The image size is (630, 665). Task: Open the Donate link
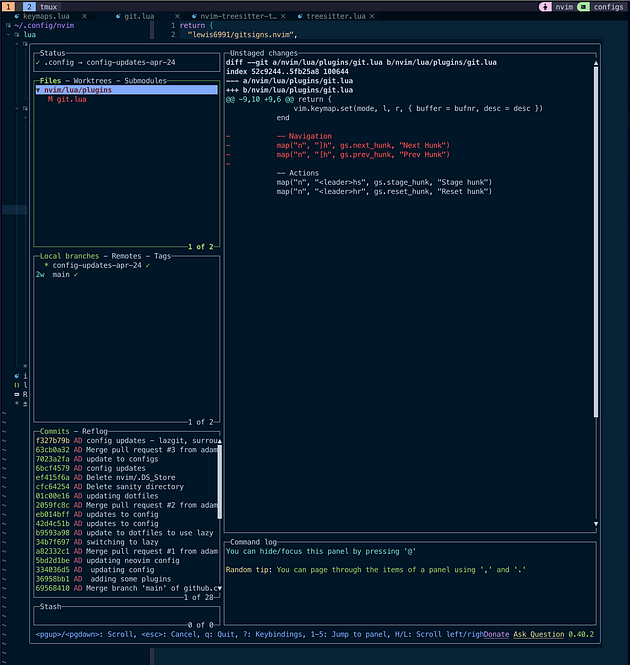click(x=496, y=634)
